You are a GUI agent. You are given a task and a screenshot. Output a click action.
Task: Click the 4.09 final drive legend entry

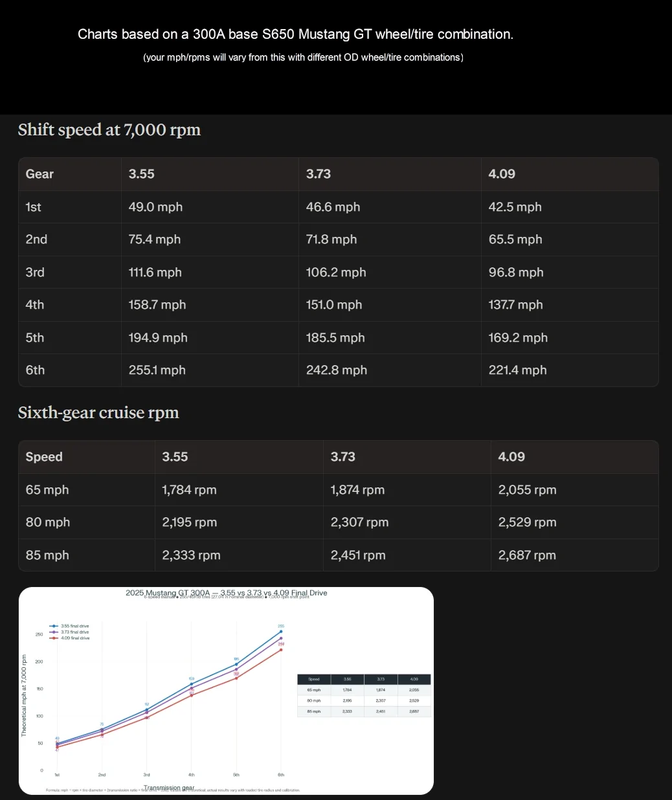70,638
